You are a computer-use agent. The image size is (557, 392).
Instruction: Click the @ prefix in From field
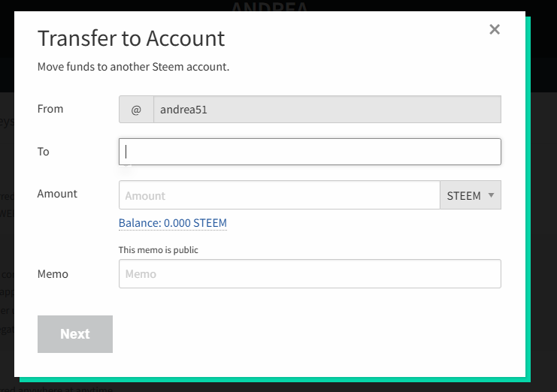[x=136, y=109]
